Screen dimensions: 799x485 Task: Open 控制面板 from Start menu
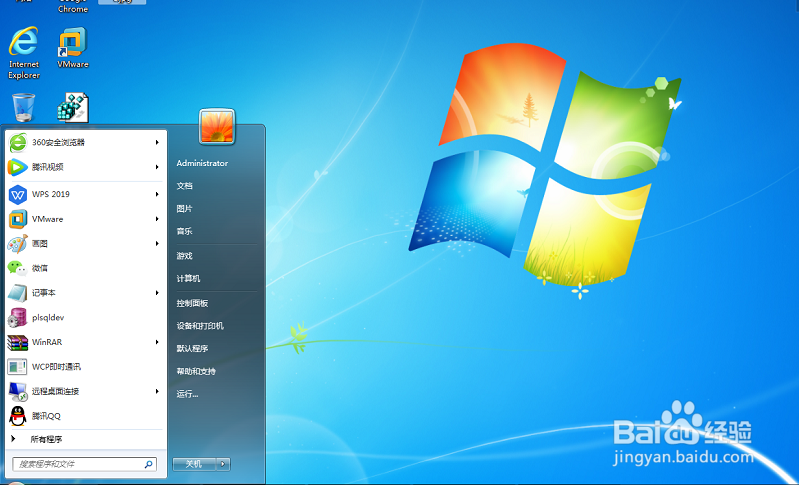pos(193,303)
